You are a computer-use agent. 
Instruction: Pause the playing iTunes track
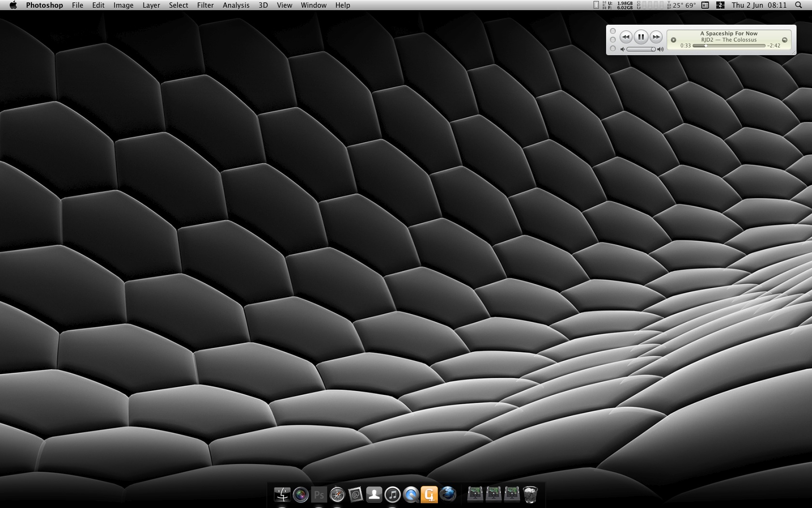[x=640, y=37]
